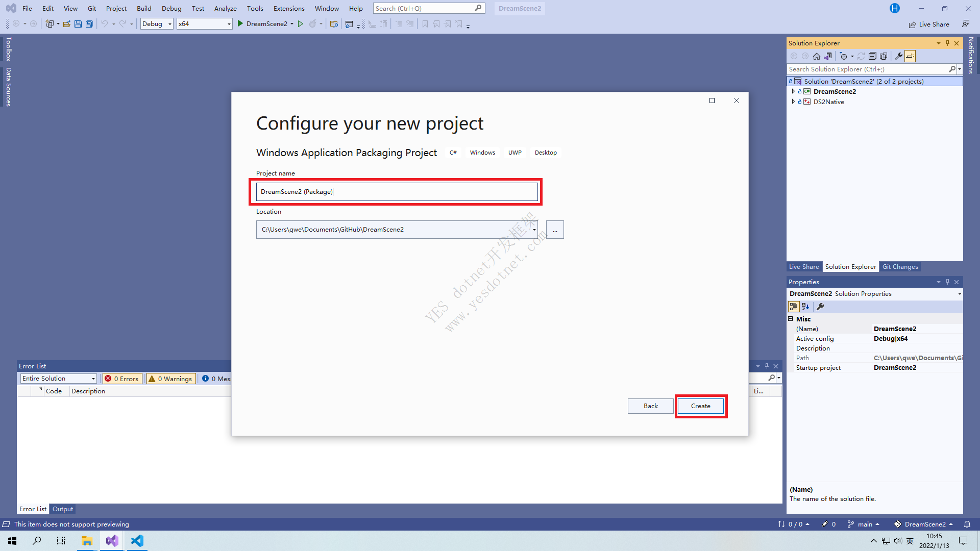Open File Explorer from the taskbar
Screen dimensions: 980x551
(87, 541)
